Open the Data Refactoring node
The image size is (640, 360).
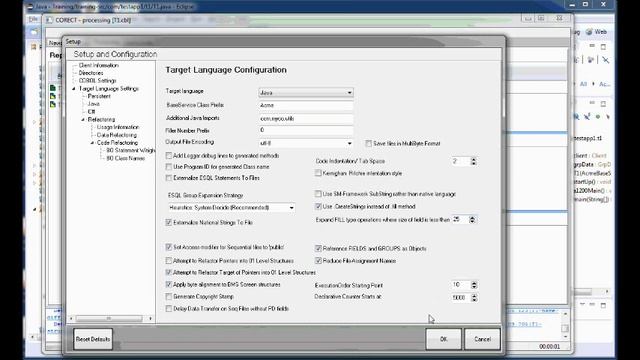[x=117, y=135]
